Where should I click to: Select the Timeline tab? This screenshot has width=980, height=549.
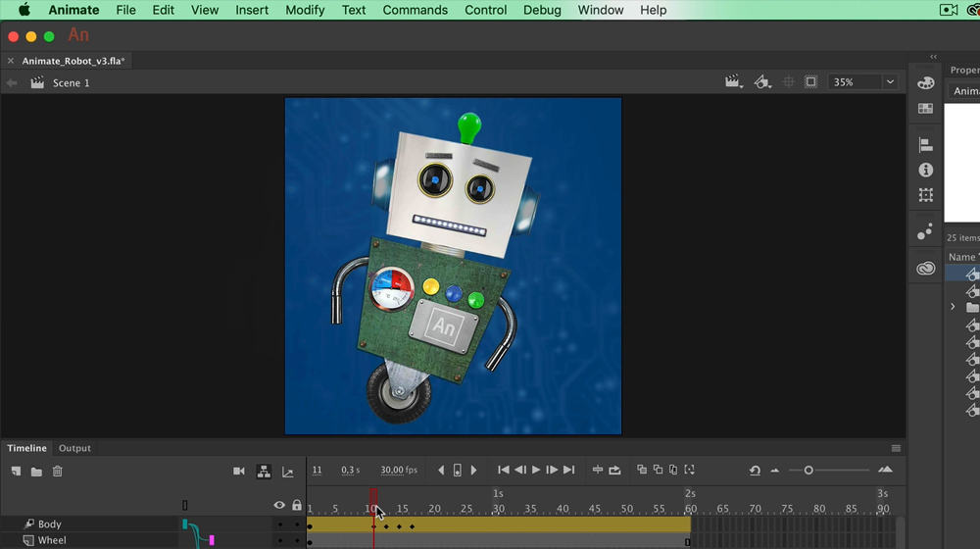26,448
